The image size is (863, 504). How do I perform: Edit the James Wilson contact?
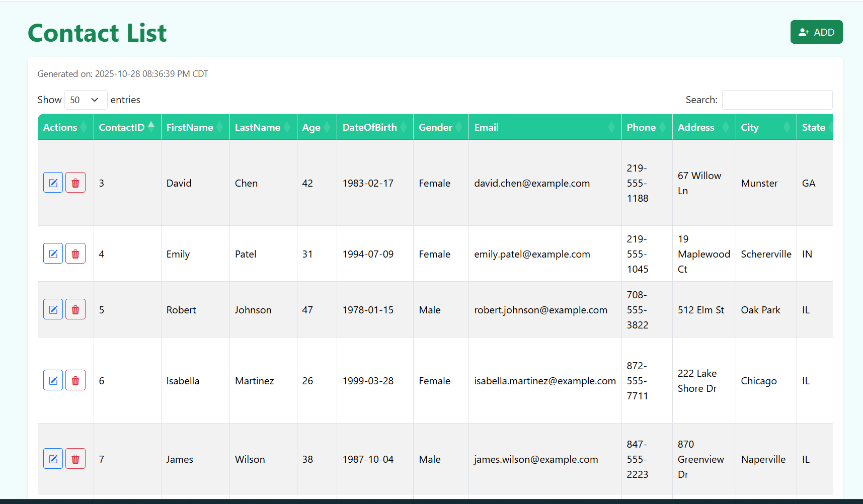53,458
